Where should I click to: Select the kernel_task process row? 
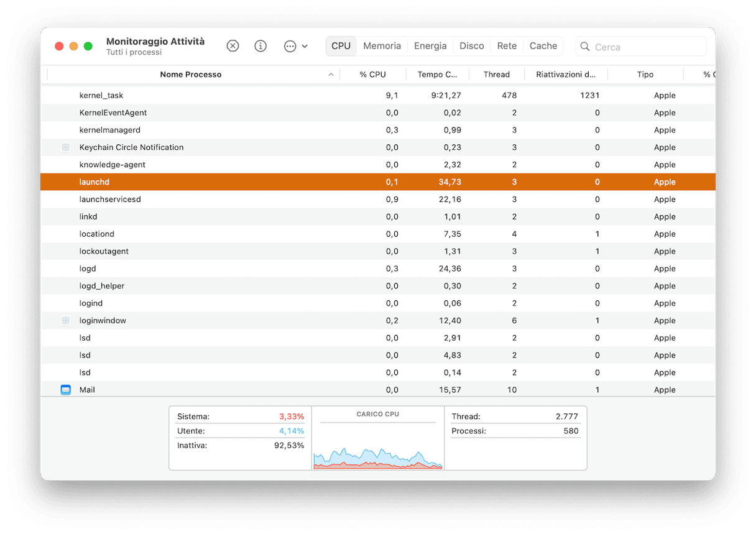tap(378, 96)
